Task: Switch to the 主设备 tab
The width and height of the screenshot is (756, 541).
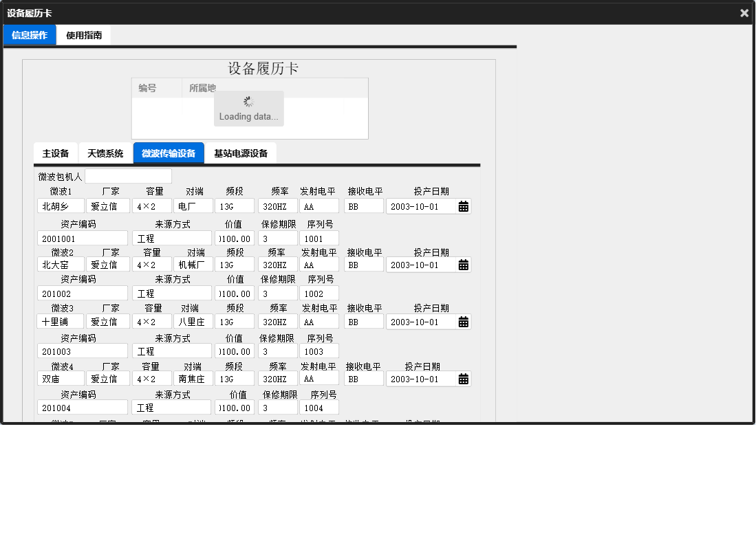Action: [x=55, y=153]
